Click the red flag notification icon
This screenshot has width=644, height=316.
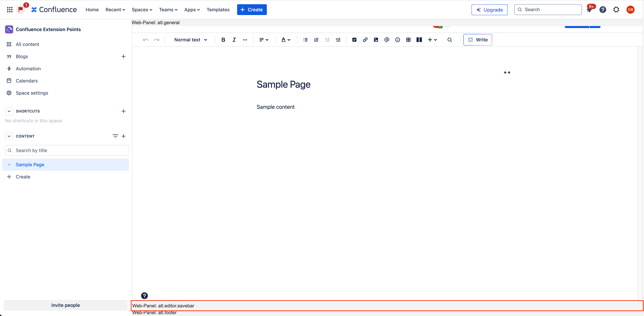21,9
